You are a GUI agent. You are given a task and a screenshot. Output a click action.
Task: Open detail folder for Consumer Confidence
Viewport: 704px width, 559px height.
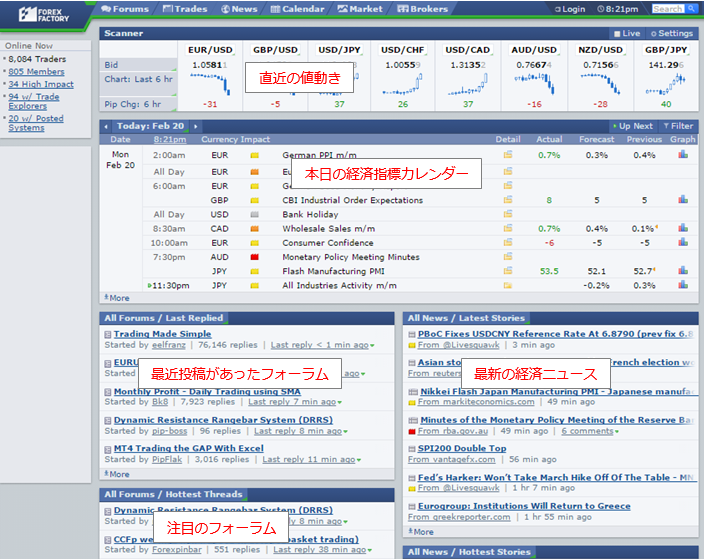[x=508, y=242]
